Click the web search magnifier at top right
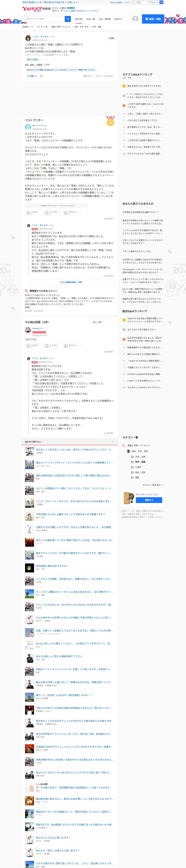Image resolution: width=186 pixels, height=868 pixels. [161, 2]
